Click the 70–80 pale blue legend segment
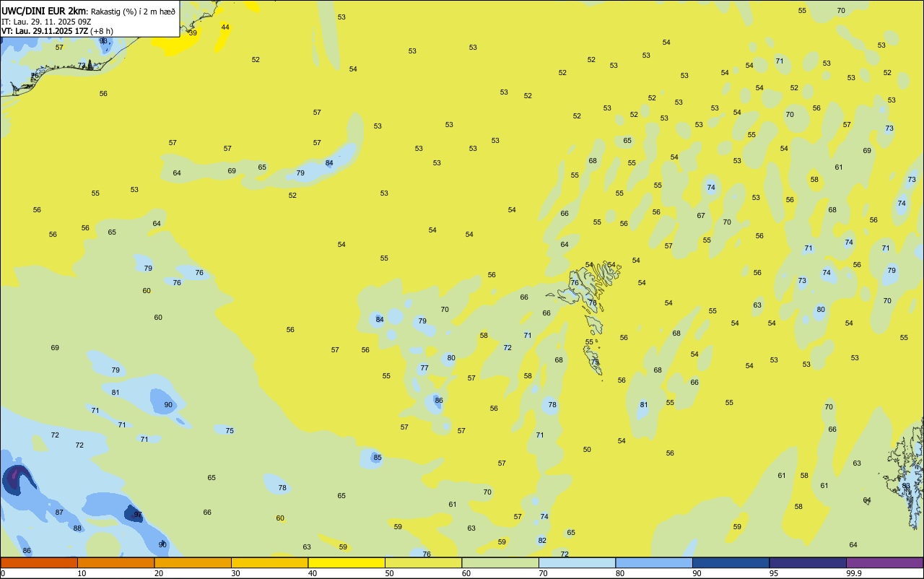 [577, 562]
